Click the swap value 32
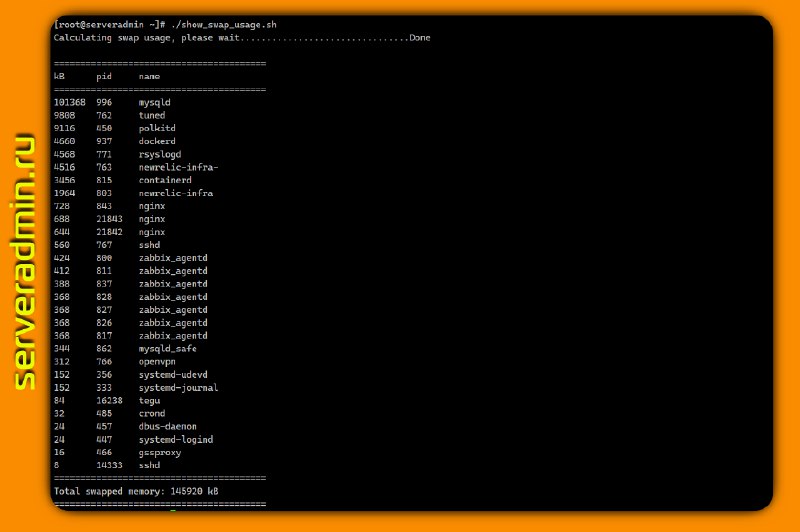The width and height of the screenshot is (800, 532). 59,414
